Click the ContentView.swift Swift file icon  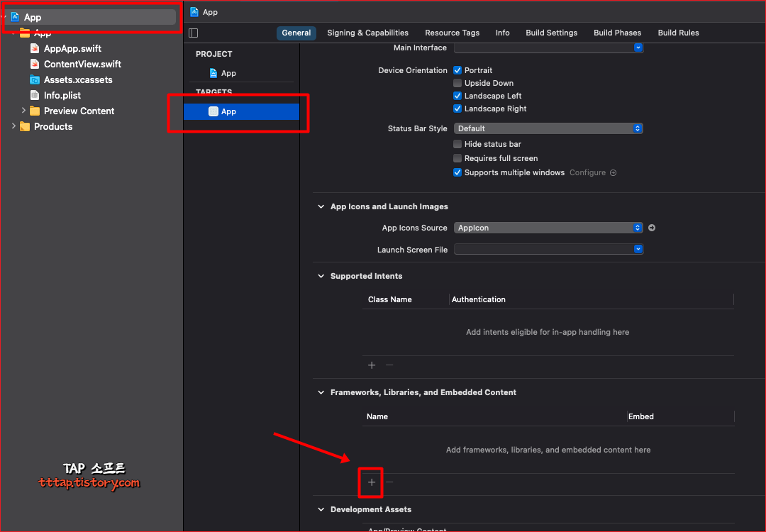(35, 64)
